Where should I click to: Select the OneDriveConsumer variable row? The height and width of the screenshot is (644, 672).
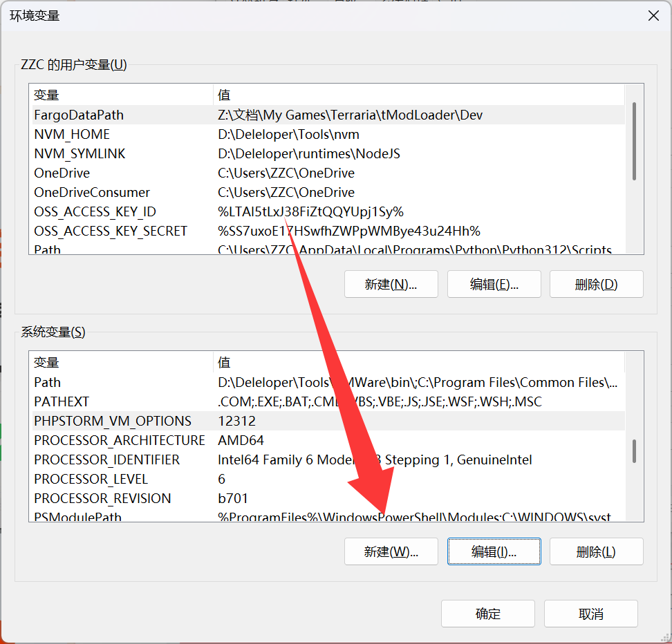click(x=328, y=192)
